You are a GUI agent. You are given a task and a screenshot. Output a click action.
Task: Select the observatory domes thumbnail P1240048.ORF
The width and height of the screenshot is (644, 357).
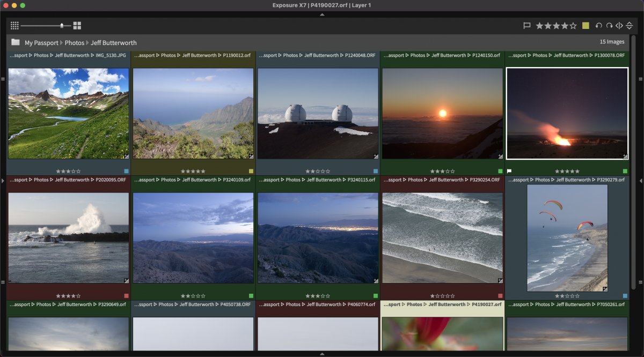(x=318, y=114)
